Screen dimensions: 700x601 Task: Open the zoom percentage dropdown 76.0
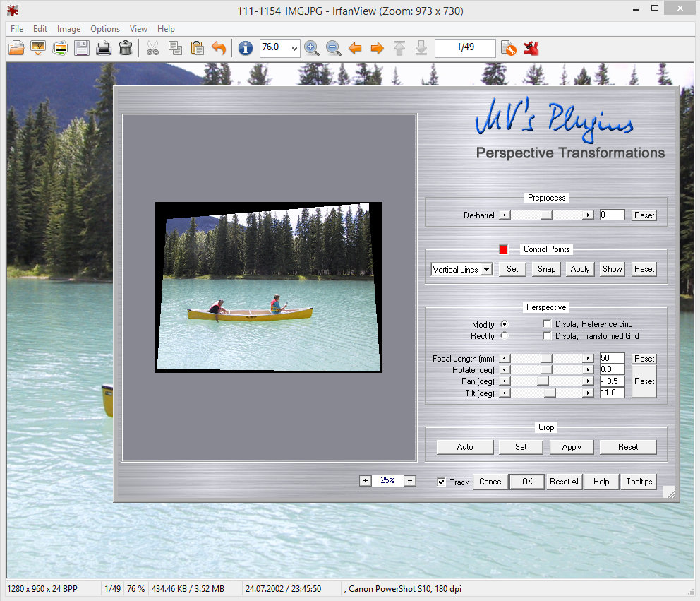(x=294, y=48)
